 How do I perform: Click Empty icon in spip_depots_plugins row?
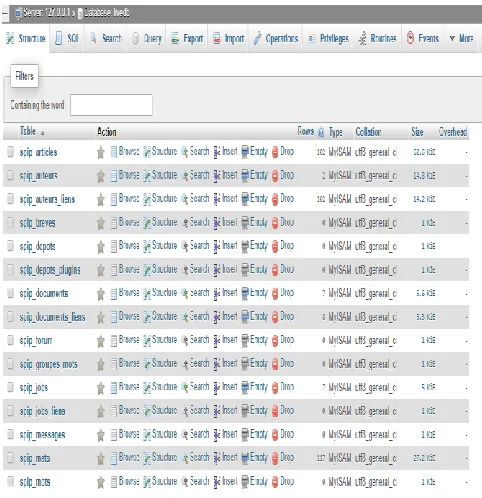[x=245, y=270]
